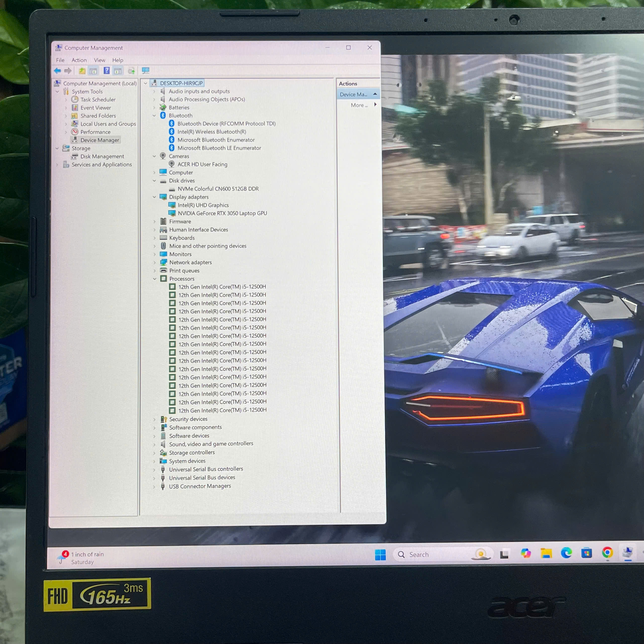Image resolution: width=644 pixels, height=644 pixels.
Task: Open the Windows Start button
Action: [380, 555]
